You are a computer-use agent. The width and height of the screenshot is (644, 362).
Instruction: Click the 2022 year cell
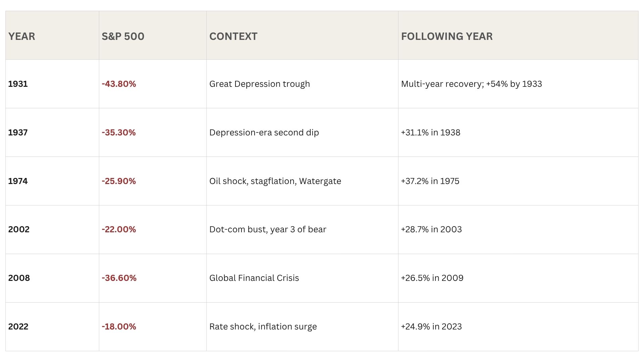click(18, 326)
